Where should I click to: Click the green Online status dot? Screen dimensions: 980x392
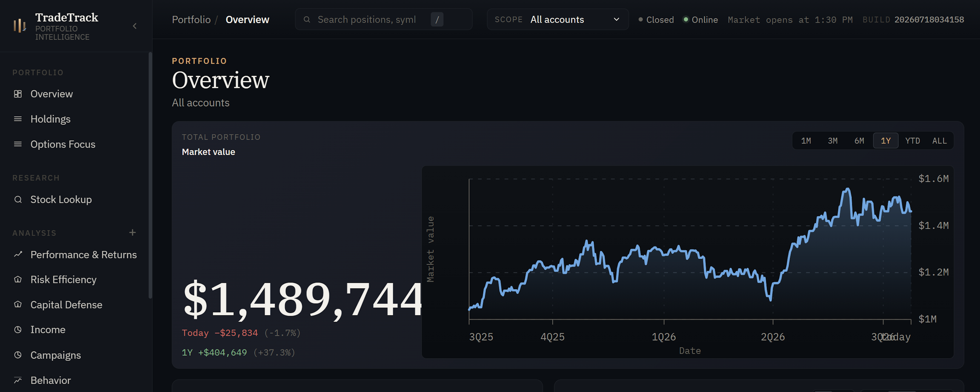click(686, 19)
